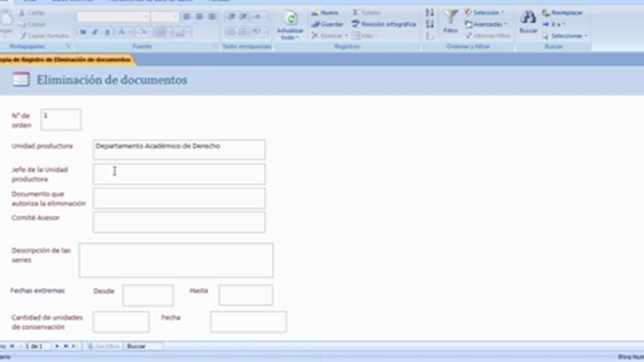Viewport: 644px width, 362px height.
Task: Run Revisión ortográfica spell check
Action: tap(383, 24)
